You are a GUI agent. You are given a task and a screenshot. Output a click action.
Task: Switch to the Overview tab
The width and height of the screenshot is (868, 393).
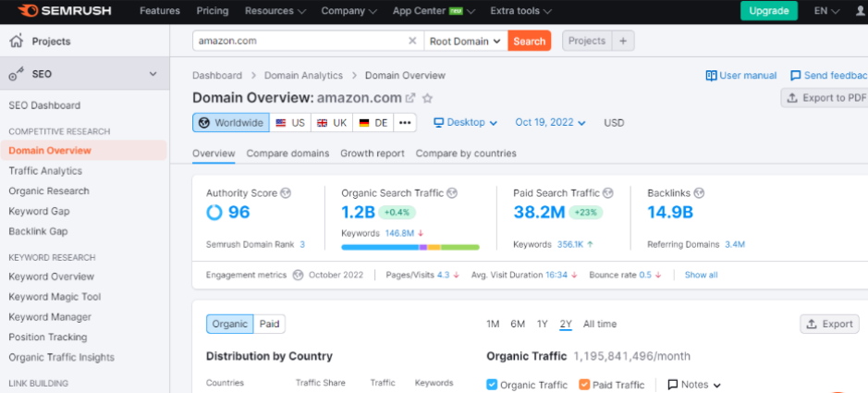pyautogui.click(x=214, y=154)
